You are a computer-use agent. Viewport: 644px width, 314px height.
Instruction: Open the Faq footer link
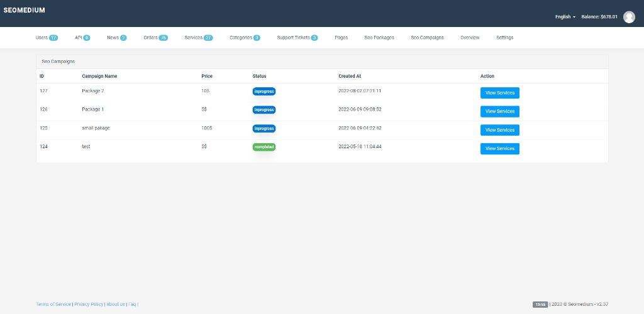tap(132, 304)
